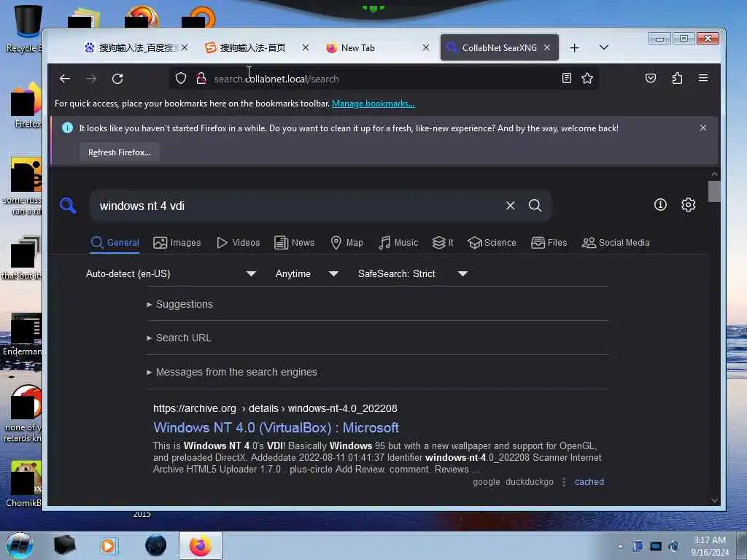The height and width of the screenshot is (560, 747).
Task: Open the cached result link
Action: [589, 481]
